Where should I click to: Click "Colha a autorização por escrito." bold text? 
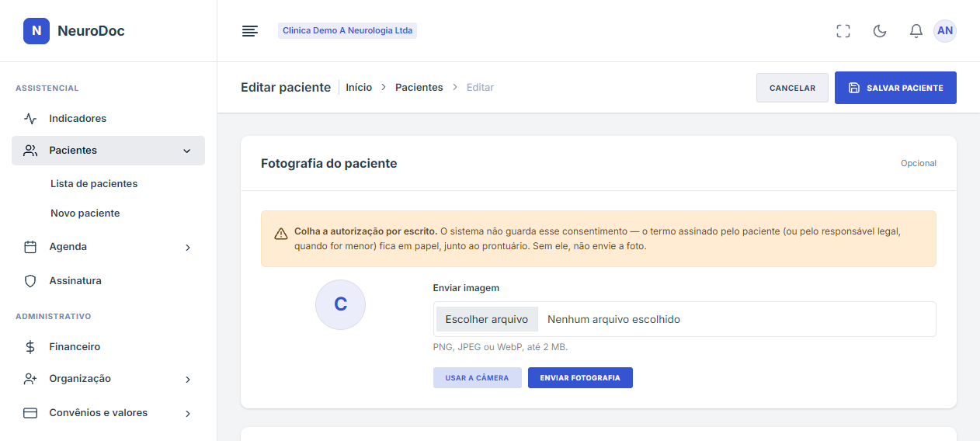(366, 231)
